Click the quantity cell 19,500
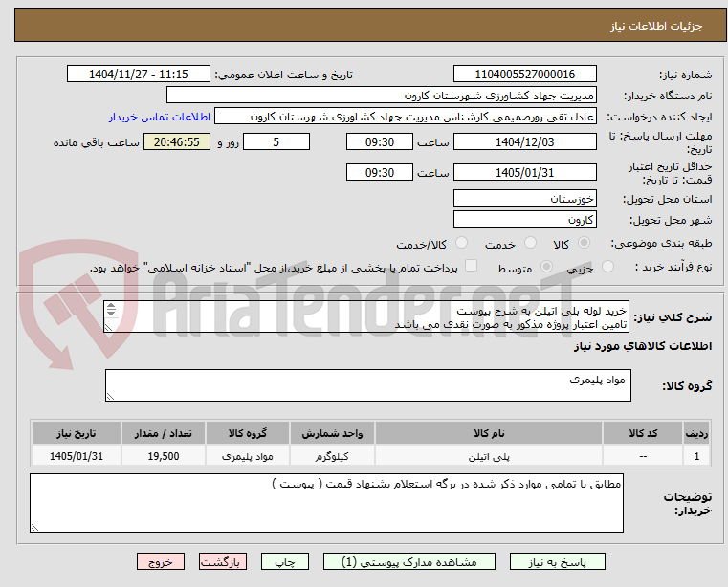728x587 pixels. 163,456
